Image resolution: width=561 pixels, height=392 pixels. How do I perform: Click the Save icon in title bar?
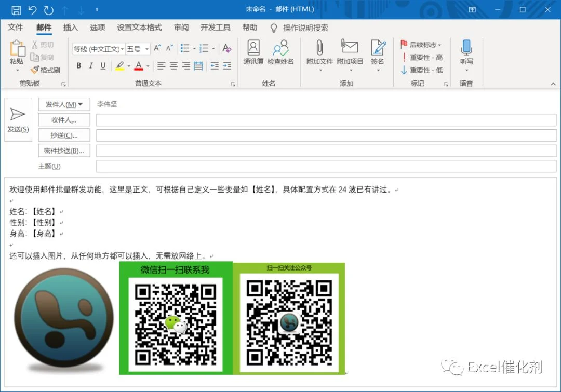pyautogui.click(x=16, y=10)
